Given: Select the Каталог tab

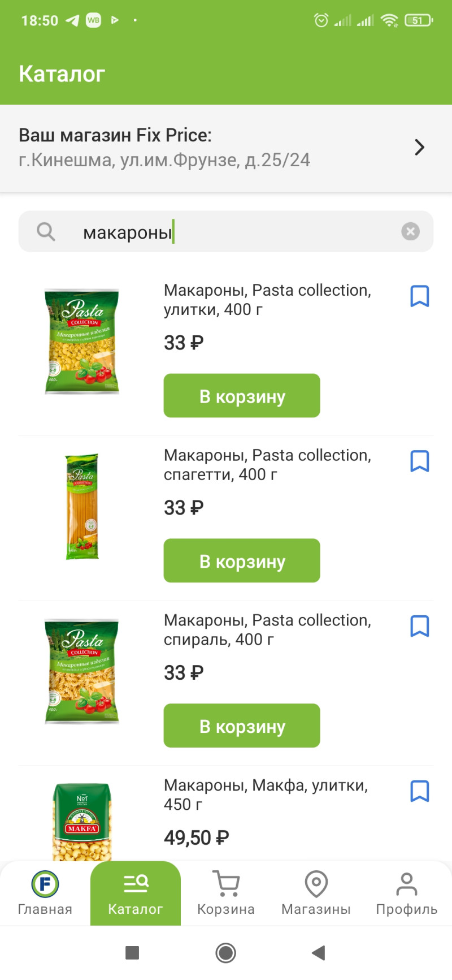Looking at the screenshot, I should [x=136, y=893].
